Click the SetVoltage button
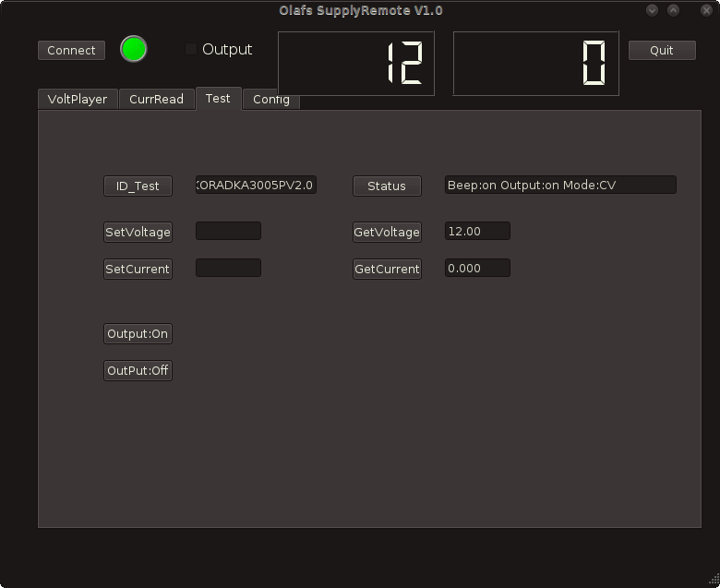The height and width of the screenshot is (588, 720). pyautogui.click(x=138, y=232)
